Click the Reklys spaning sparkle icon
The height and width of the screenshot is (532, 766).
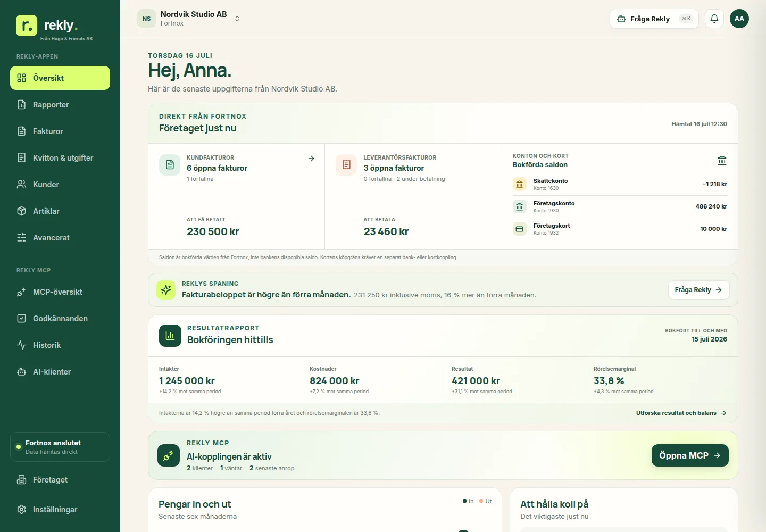pos(166,290)
